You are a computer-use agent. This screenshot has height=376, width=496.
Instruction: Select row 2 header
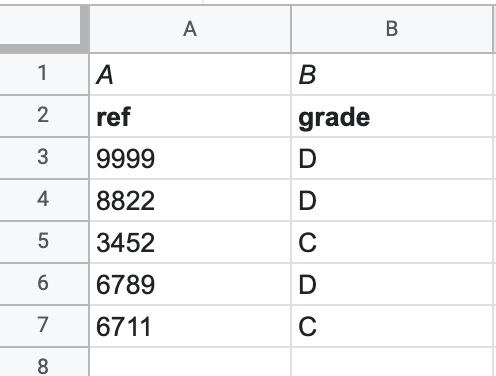click(44, 116)
